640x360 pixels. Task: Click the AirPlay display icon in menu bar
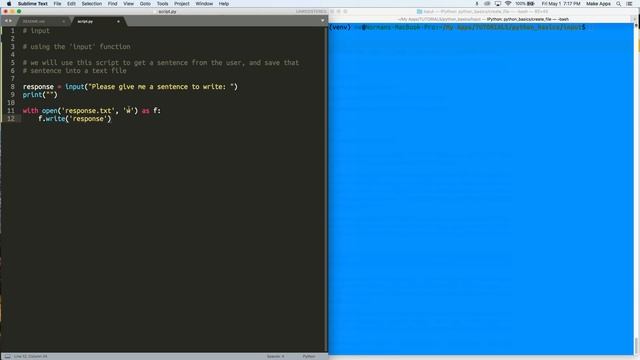point(498,4)
